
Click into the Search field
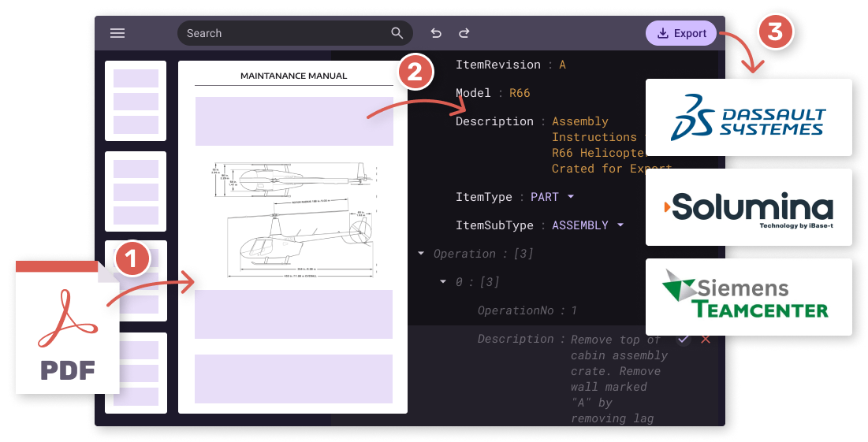pos(284,33)
